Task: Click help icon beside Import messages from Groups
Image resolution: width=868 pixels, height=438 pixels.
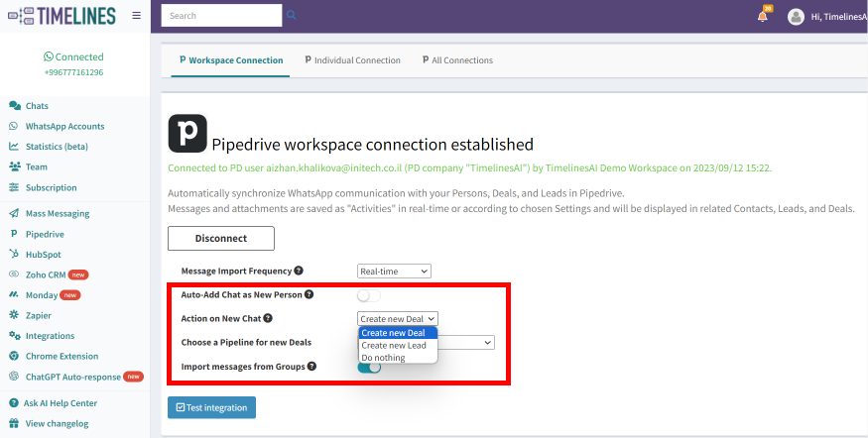Action: [x=311, y=366]
